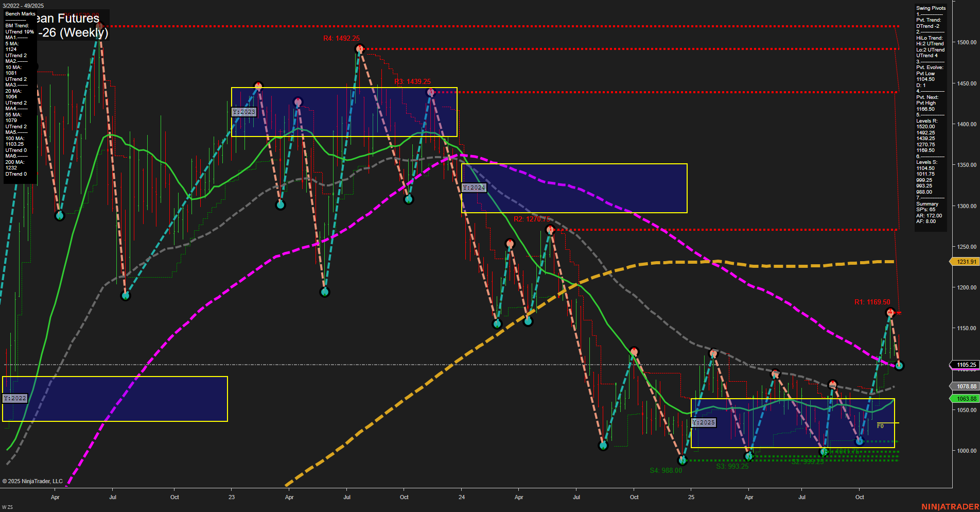The image size is (980, 512).
Task: Click the © 2025 NinjaTrader, LLC text
Action: click(32, 481)
